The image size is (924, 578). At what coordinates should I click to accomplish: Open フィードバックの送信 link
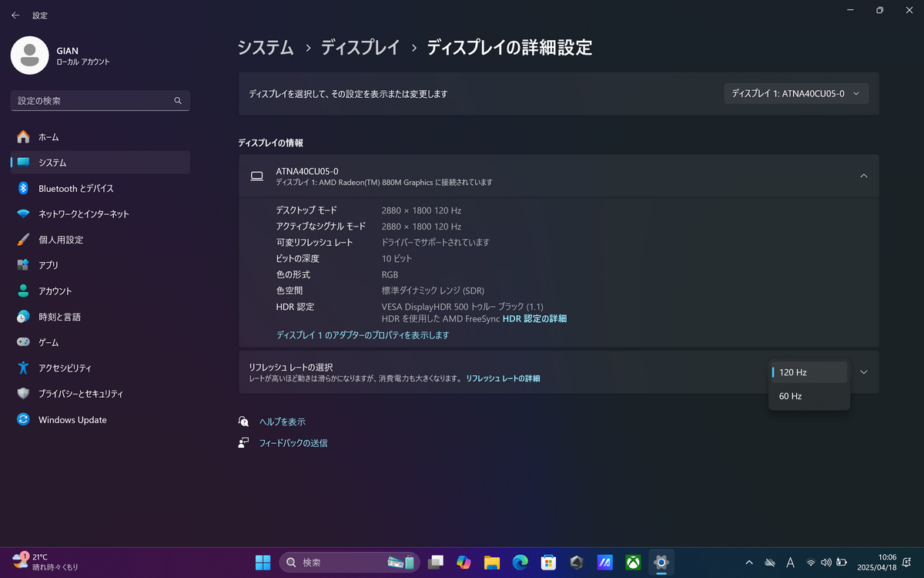tap(293, 443)
